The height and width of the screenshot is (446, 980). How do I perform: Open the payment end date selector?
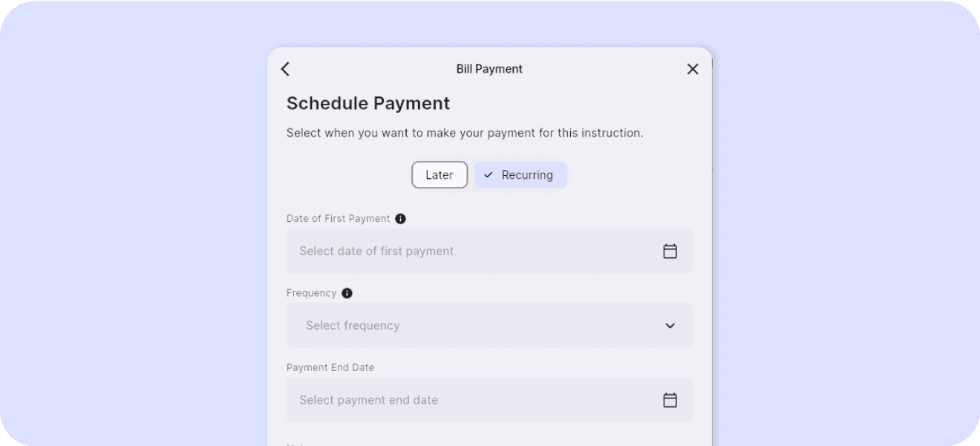(489, 399)
